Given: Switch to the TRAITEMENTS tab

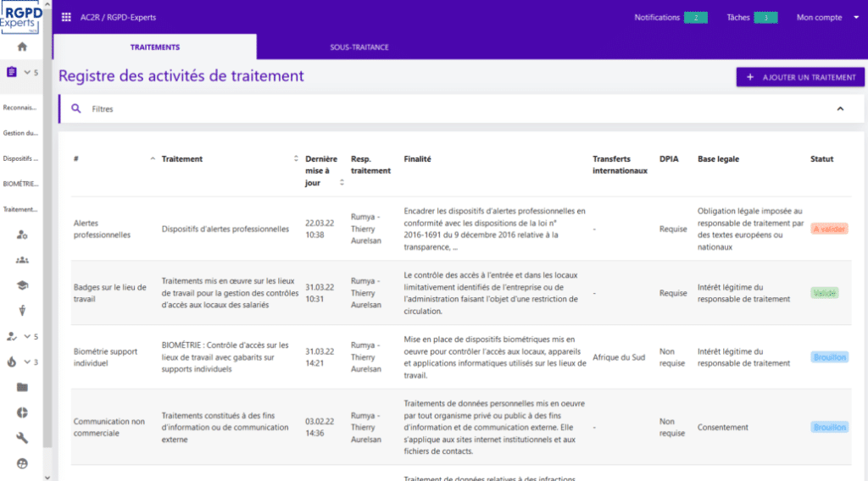Looking at the screenshot, I should coord(155,47).
